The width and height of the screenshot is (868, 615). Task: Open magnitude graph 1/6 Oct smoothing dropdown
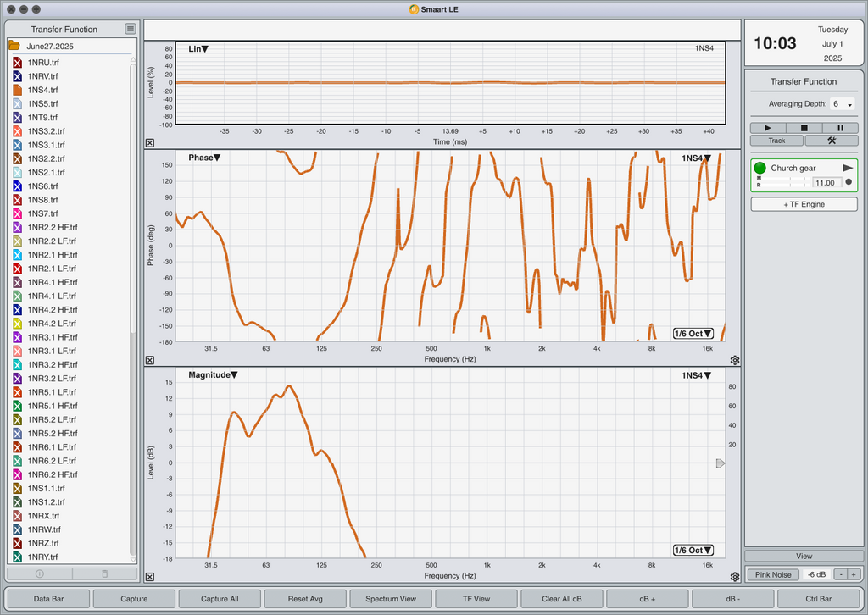coord(693,551)
